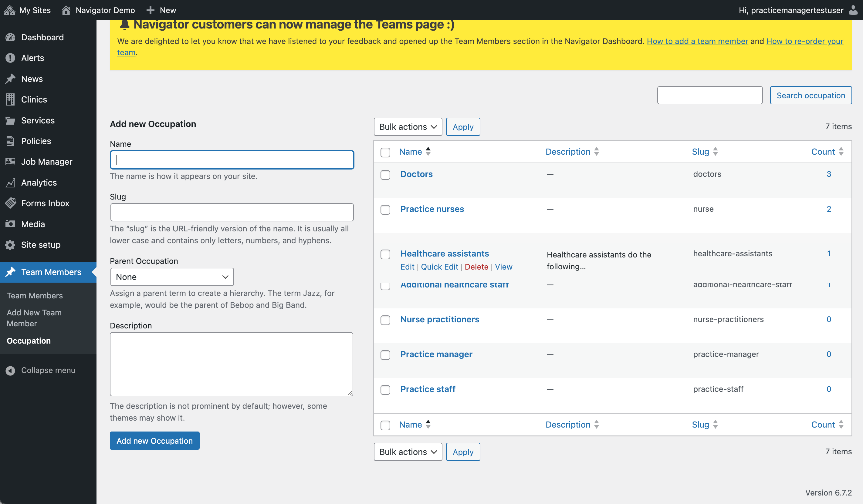Open the bottom Bulk actions dropdown

[x=408, y=452]
